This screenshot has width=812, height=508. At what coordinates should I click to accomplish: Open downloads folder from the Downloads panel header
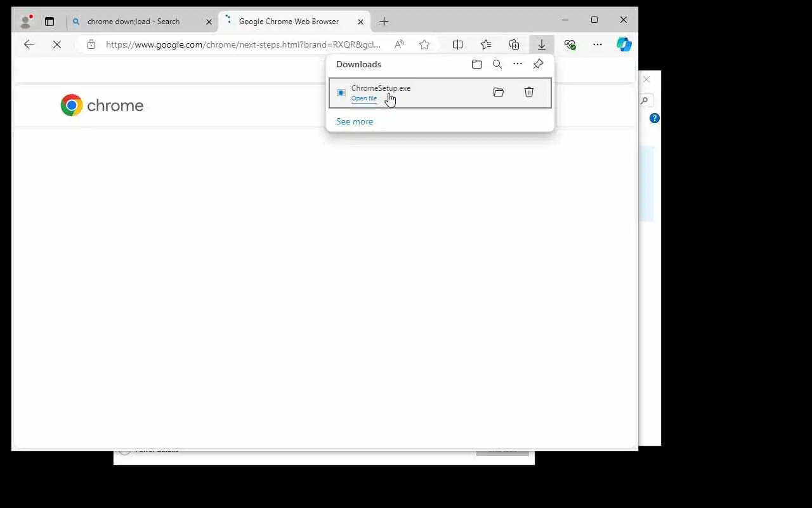(x=477, y=64)
